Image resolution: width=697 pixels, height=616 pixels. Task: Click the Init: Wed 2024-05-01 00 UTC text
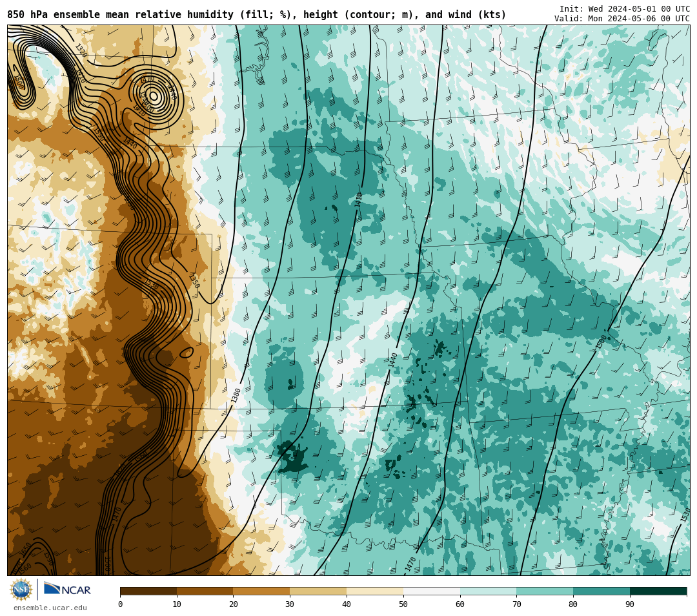tap(625, 8)
